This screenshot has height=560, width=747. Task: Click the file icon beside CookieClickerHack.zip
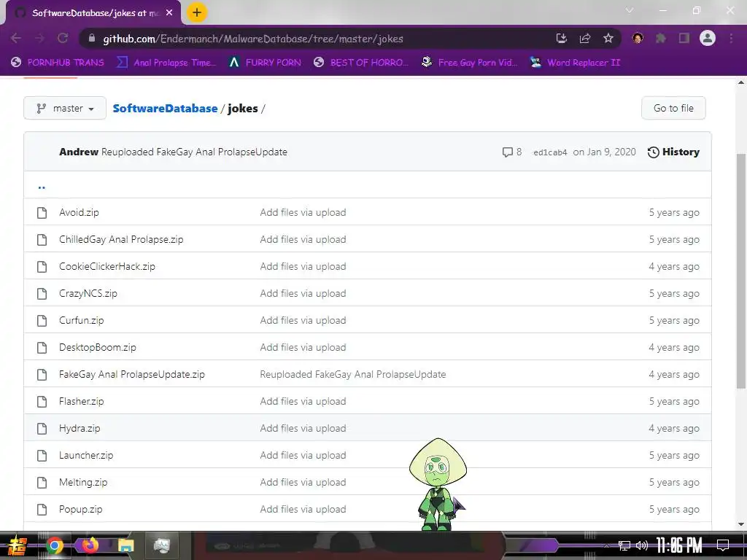pyautogui.click(x=42, y=267)
